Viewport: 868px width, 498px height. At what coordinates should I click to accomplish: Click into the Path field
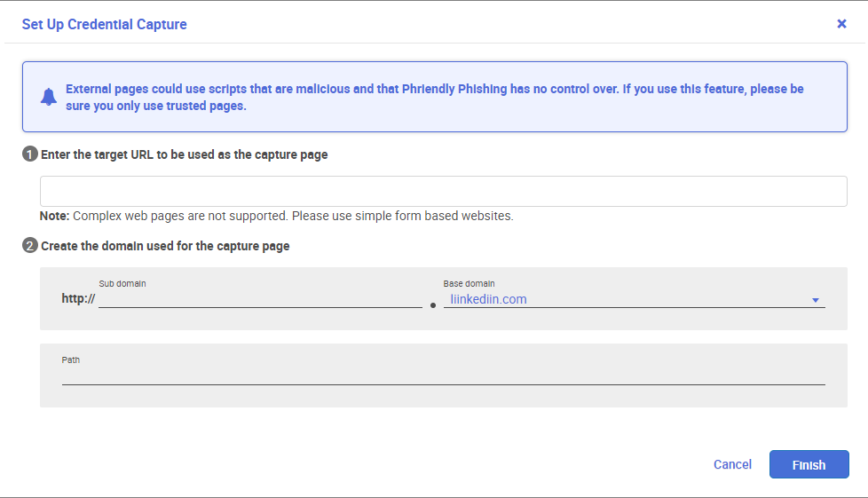(x=444, y=375)
